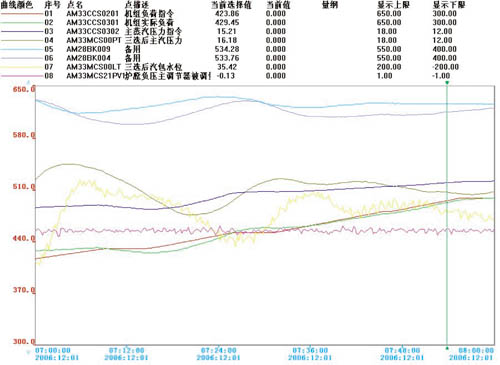Click the 510.0 y-axis scale label
This screenshot has width=500, height=365.
(x=24, y=187)
